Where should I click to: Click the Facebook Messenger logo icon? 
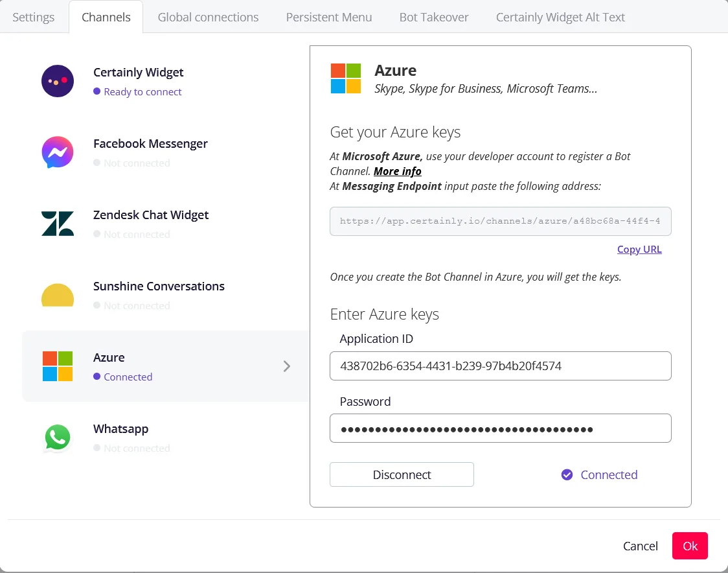click(x=58, y=152)
